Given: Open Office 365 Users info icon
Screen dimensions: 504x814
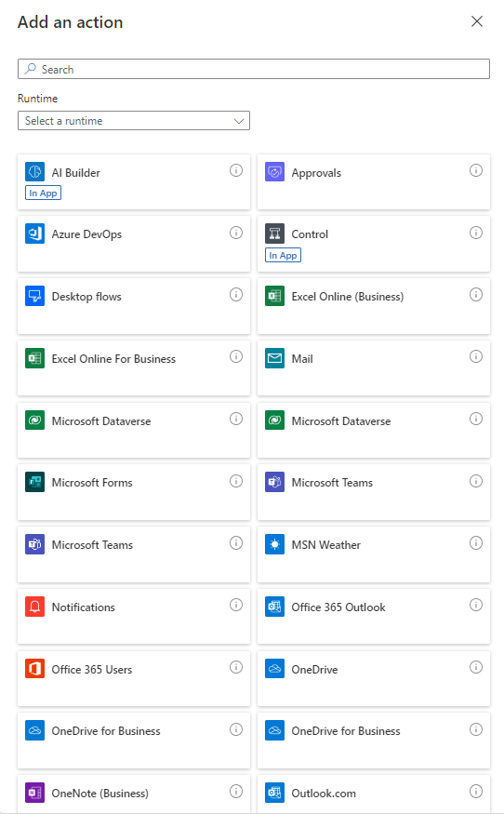Looking at the screenshot, I should [236, 667].
